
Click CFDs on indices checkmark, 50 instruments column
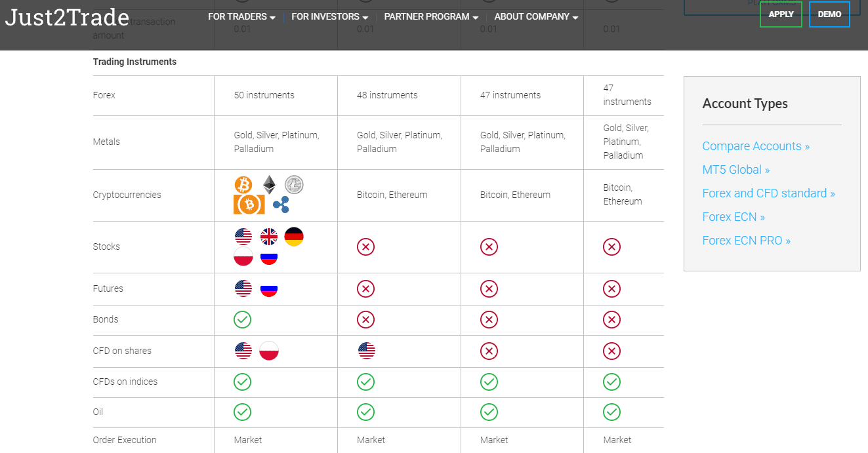click(x=243, y=382)
